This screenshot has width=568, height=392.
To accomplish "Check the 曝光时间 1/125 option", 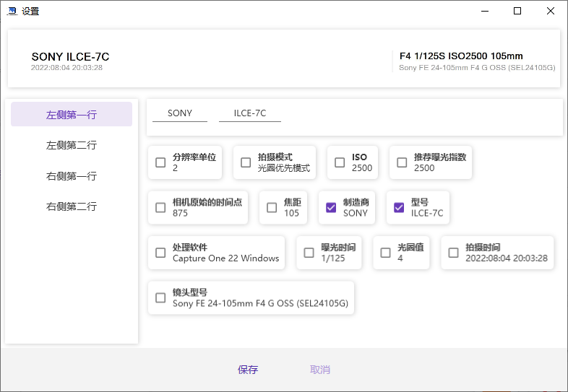I will (x=309, y=253).
